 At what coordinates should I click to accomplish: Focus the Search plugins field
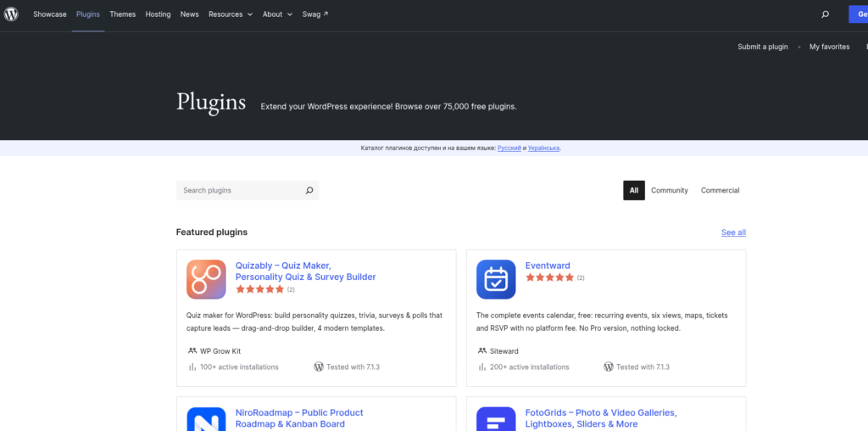pos(248,190)
